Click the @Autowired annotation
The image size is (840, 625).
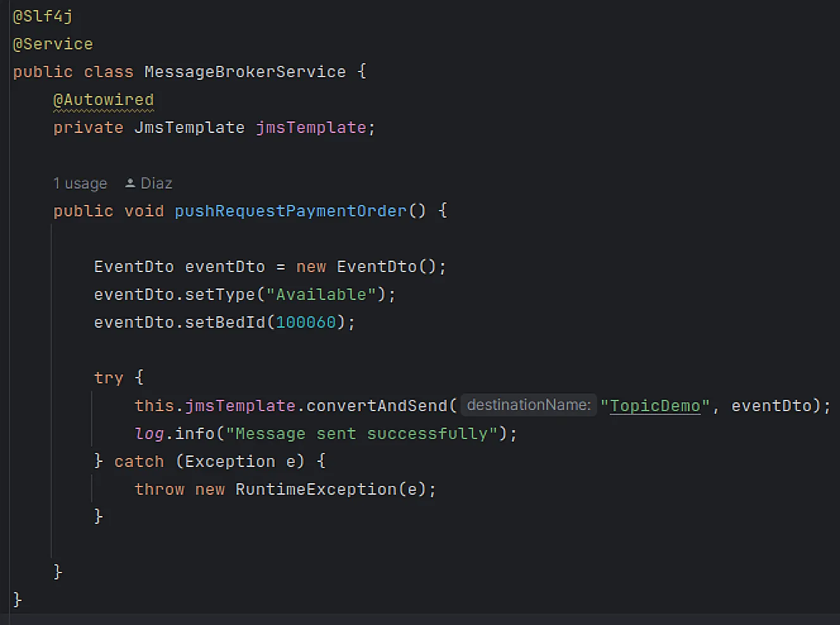[104, 100]
